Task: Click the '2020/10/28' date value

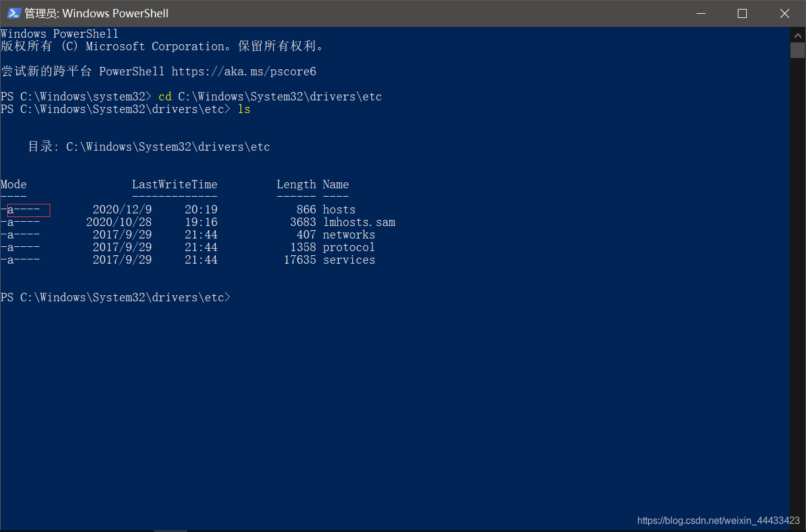Action: (x=119, y=222)
